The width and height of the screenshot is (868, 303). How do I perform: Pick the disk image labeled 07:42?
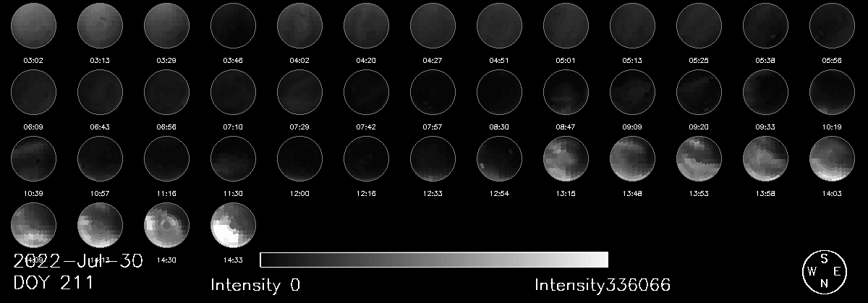[x=366, y=91]
